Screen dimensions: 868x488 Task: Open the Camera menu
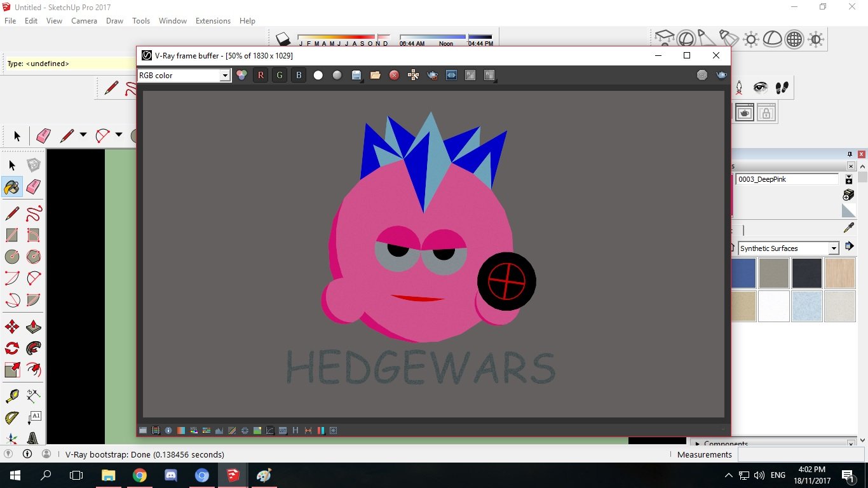pos(84,21)
